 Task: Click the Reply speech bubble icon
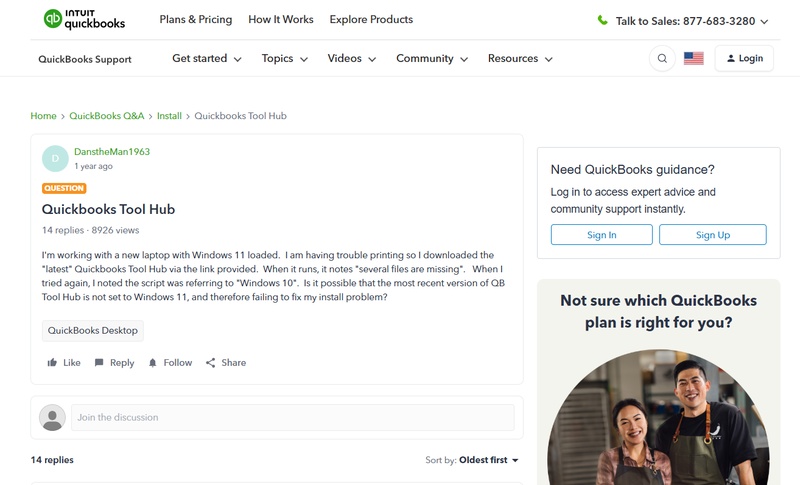pos(99,363)
